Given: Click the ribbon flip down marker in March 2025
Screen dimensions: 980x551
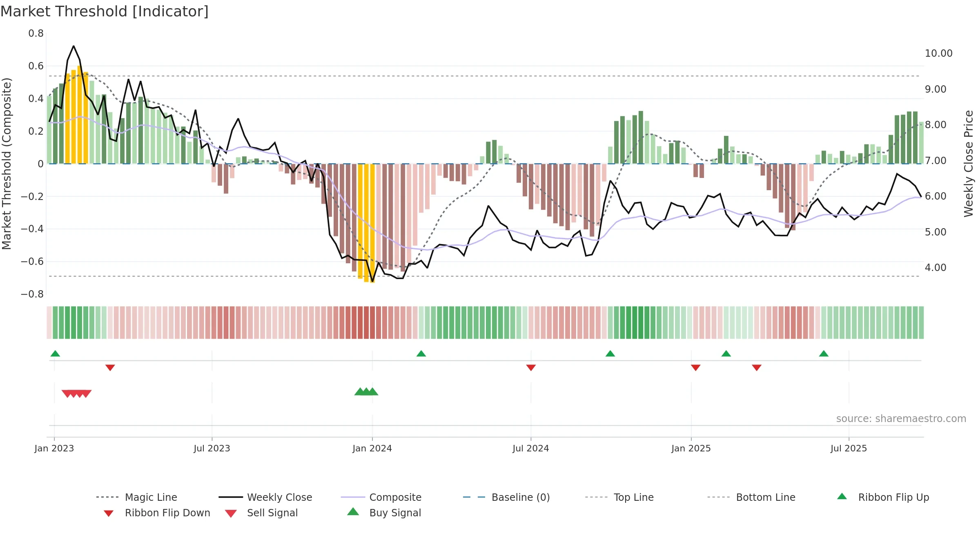Looking at the screenshot, I should point(757,368).
